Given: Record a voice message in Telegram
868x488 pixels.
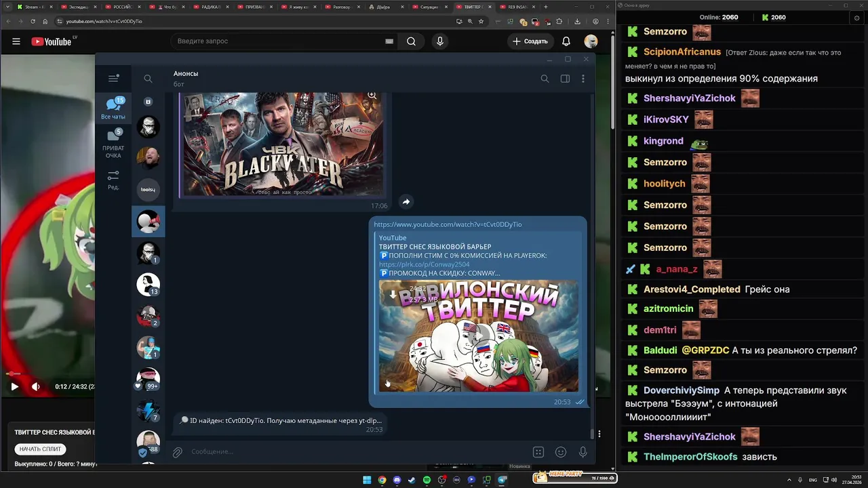Looking at the screenshot, I should coord(583,452).
